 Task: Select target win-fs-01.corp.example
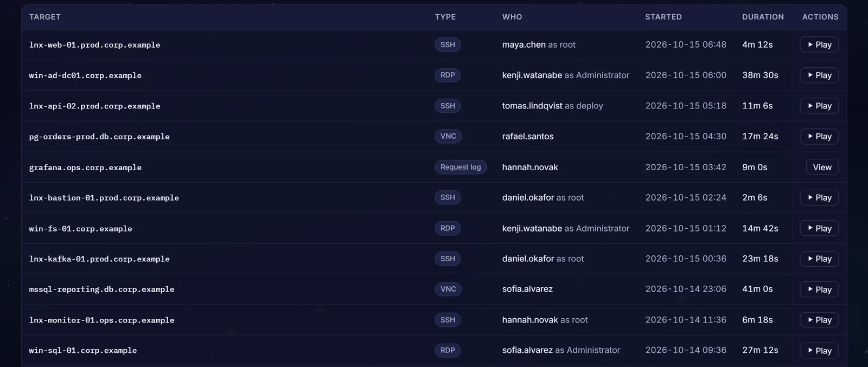[80, 229]
